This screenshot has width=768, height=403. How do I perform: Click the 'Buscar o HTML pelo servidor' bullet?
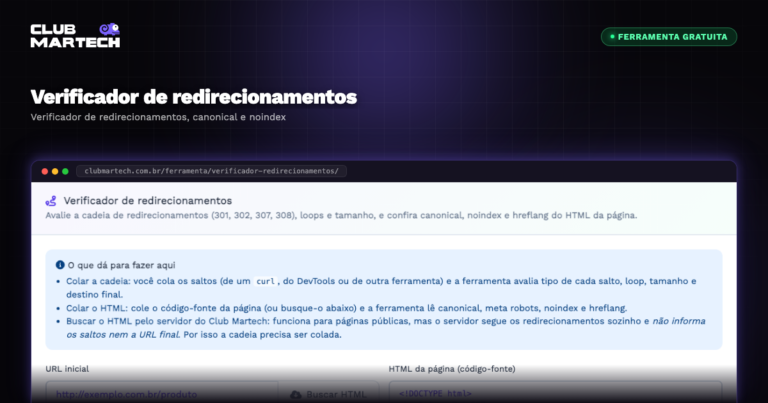coord(386,328)
